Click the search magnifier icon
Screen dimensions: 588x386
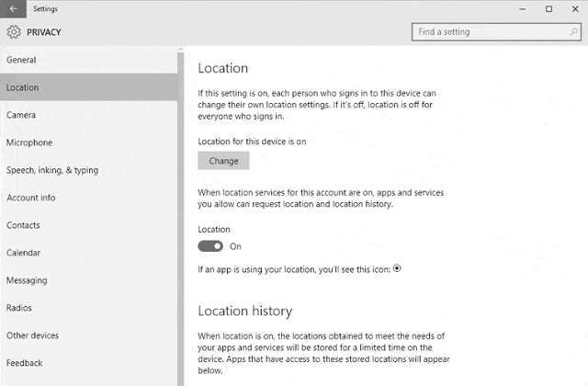(x=573, y=32)
